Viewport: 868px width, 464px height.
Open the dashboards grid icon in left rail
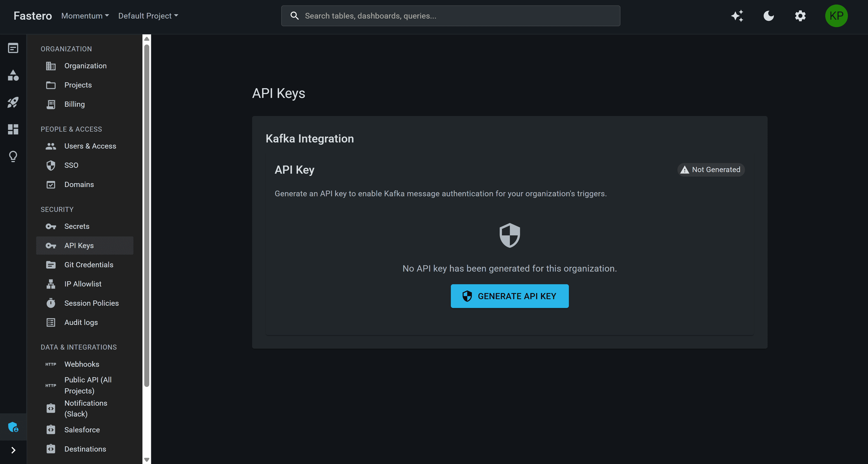(13, 129)
